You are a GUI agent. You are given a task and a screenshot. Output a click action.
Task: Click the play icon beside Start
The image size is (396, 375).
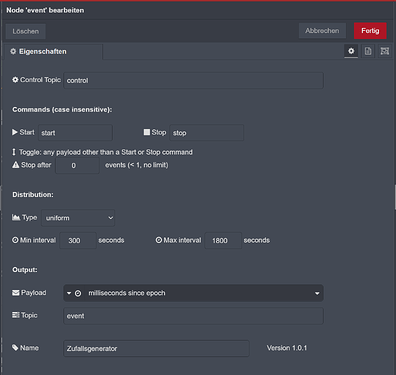click(15, 132)
